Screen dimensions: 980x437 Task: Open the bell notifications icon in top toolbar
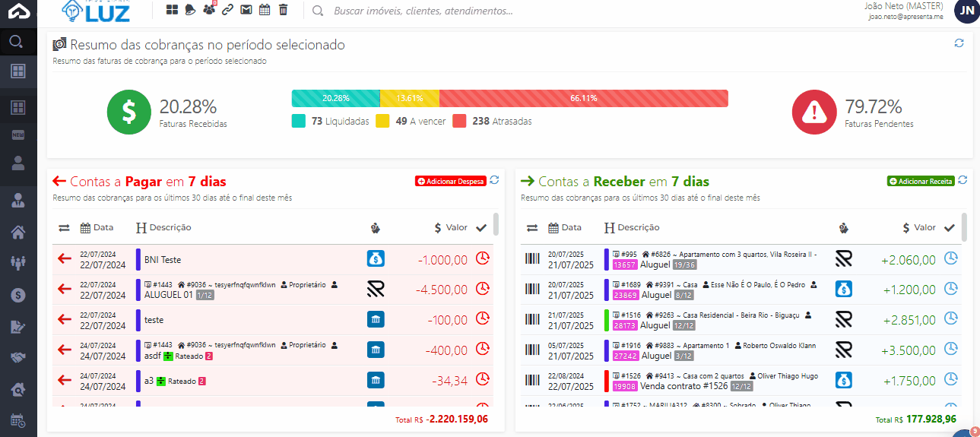(190, 10)
